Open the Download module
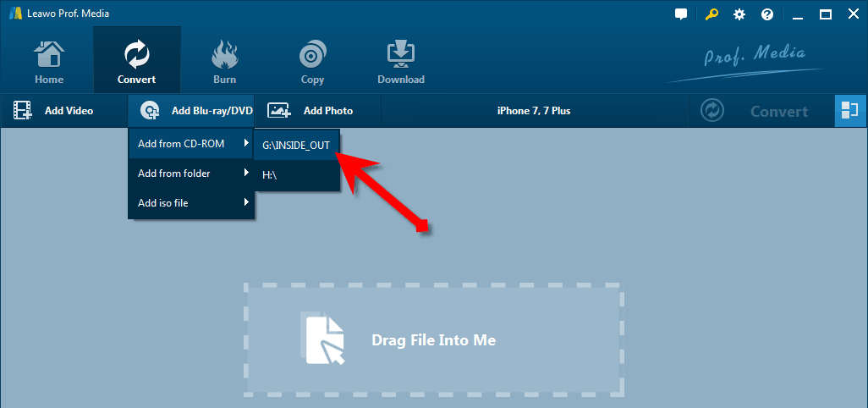This screenshot has width=868, height=408. click(401, 62)
